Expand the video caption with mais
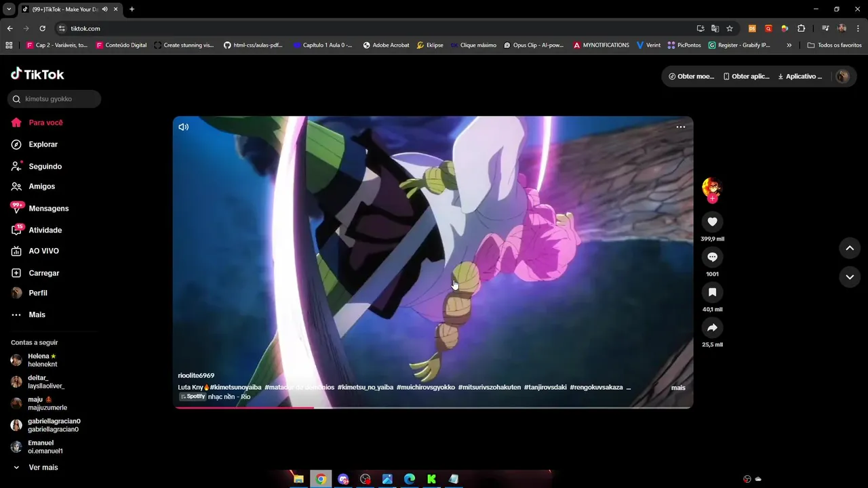Screen dimensions: 868x488 click(x=678, y=388)
